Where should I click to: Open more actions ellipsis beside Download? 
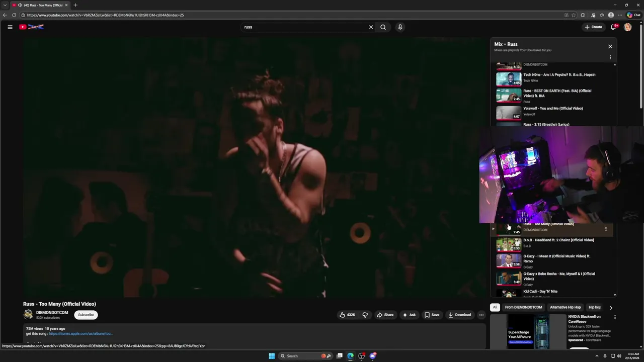coord(481,315)
